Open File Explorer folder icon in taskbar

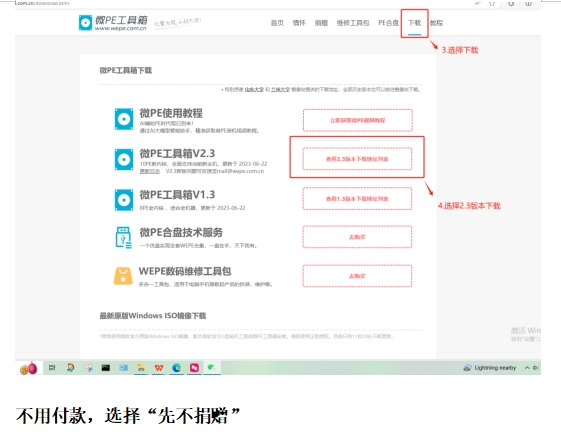click(x=141, y=368)
